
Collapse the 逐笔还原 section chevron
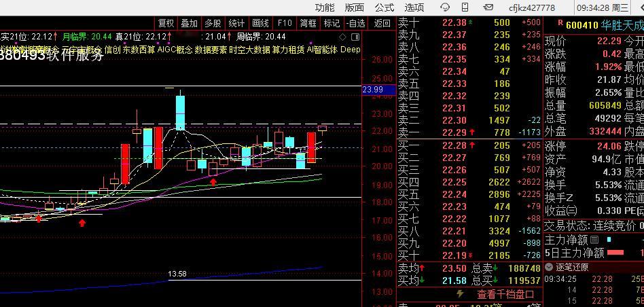pyautogui.click(x=549, y=267)
